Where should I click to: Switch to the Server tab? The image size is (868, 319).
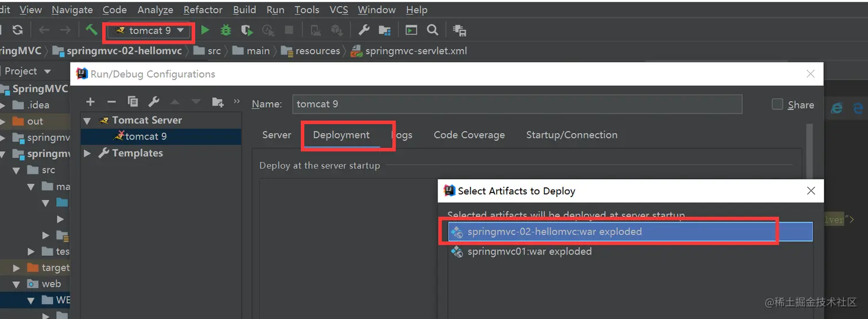(x=277, y=135)
